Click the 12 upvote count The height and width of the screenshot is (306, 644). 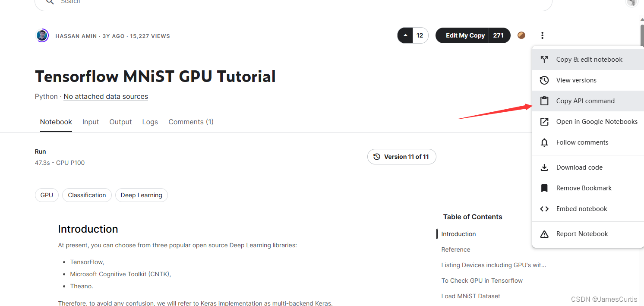[420, 35]
